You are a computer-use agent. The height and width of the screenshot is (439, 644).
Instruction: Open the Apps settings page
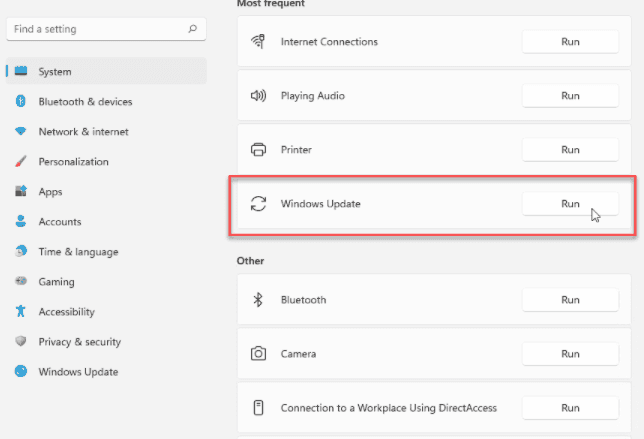(x=106, y=191)
